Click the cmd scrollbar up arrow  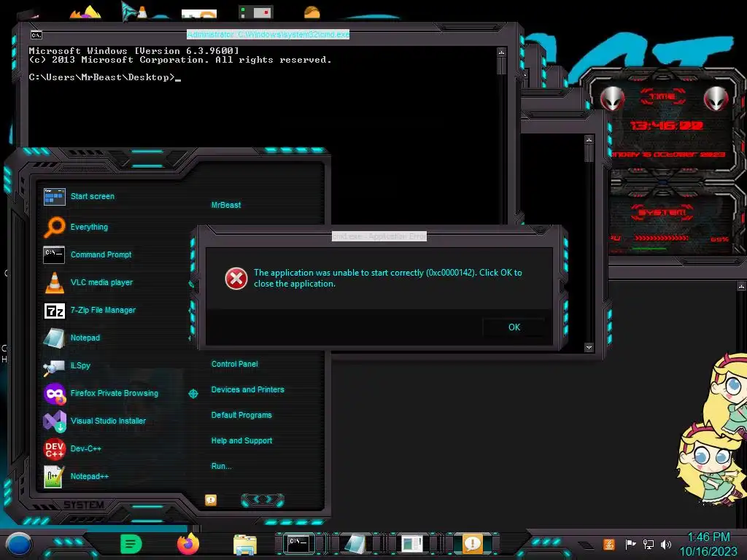coord(501,52)
